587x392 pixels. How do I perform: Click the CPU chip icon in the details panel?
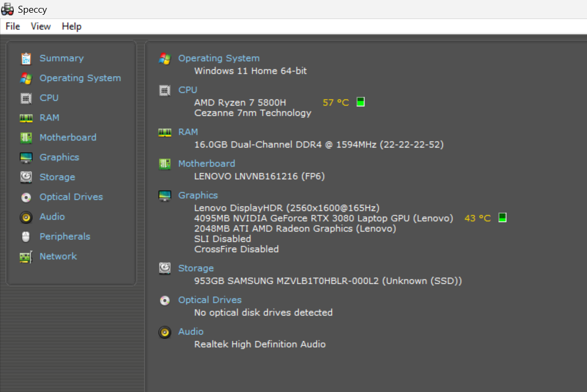(164, 90)
